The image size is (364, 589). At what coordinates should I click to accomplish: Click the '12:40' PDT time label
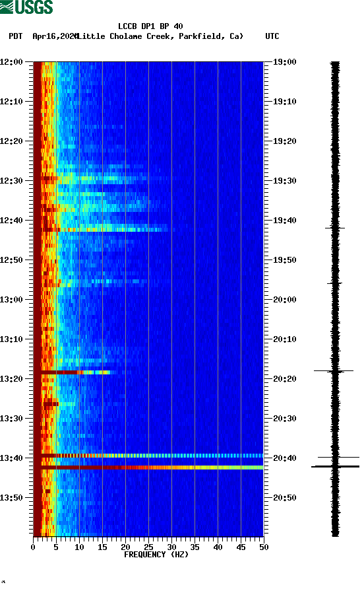tap(11, 221)
